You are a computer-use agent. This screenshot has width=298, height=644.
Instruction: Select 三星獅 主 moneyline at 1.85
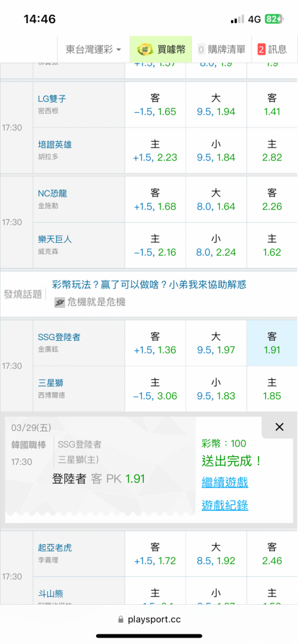pos(272,390)
